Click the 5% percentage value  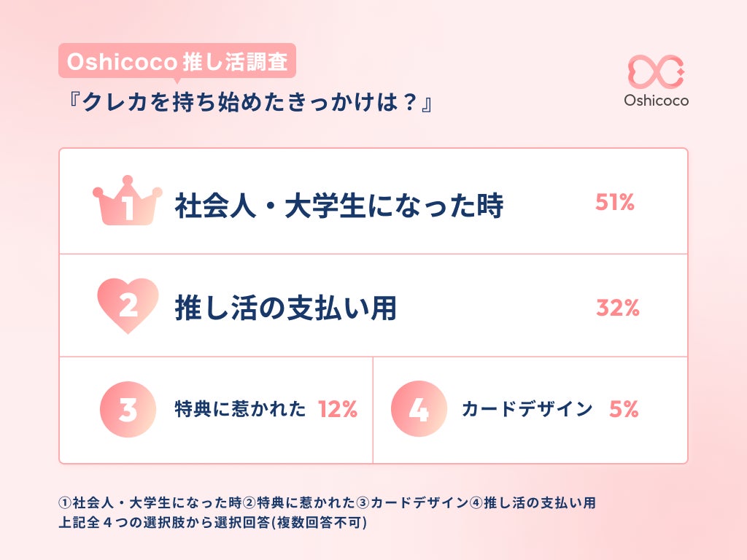coord(623,410)
